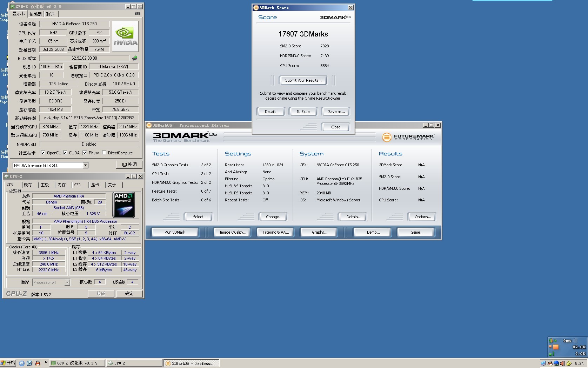Screen dimensions: 588x368
Task: Click the GPU-Z screenshot camera icon
Action: click(x=137, y=14)
